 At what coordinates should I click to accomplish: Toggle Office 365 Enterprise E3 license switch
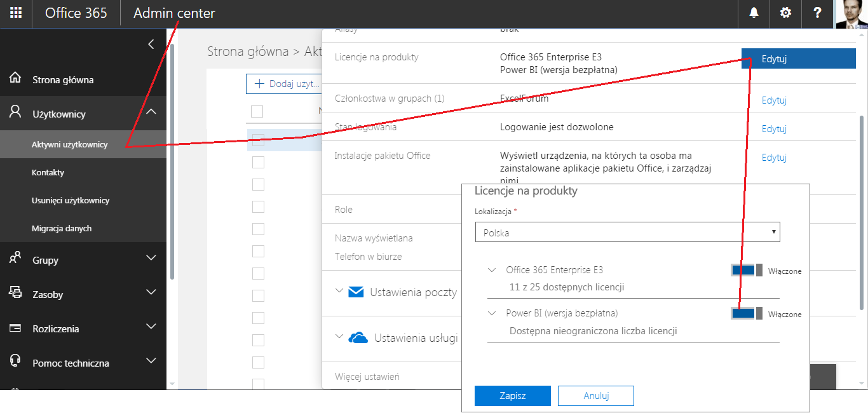coord(747,270)
